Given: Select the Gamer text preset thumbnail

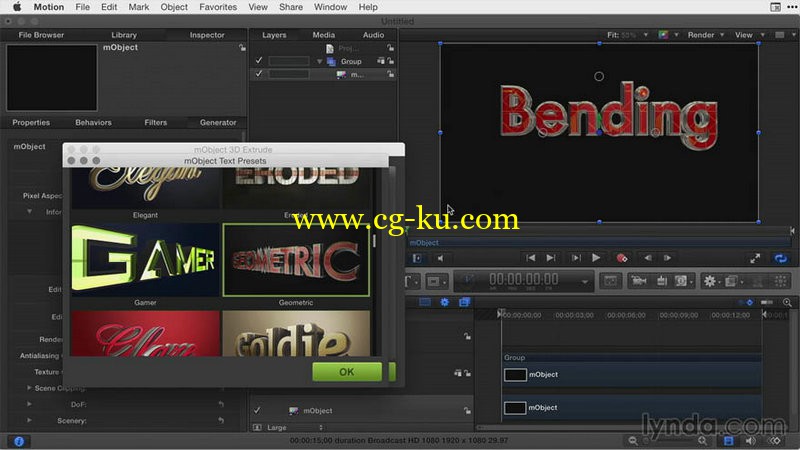Looking at the screenshot, I should pos(145,260).
